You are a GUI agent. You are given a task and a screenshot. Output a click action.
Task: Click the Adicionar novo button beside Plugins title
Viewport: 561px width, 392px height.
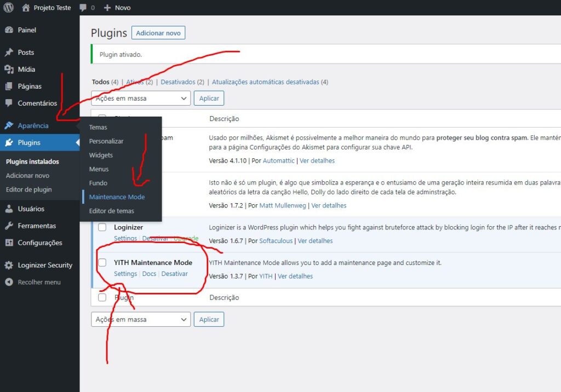pyautogui.click(x=158, y=33)
